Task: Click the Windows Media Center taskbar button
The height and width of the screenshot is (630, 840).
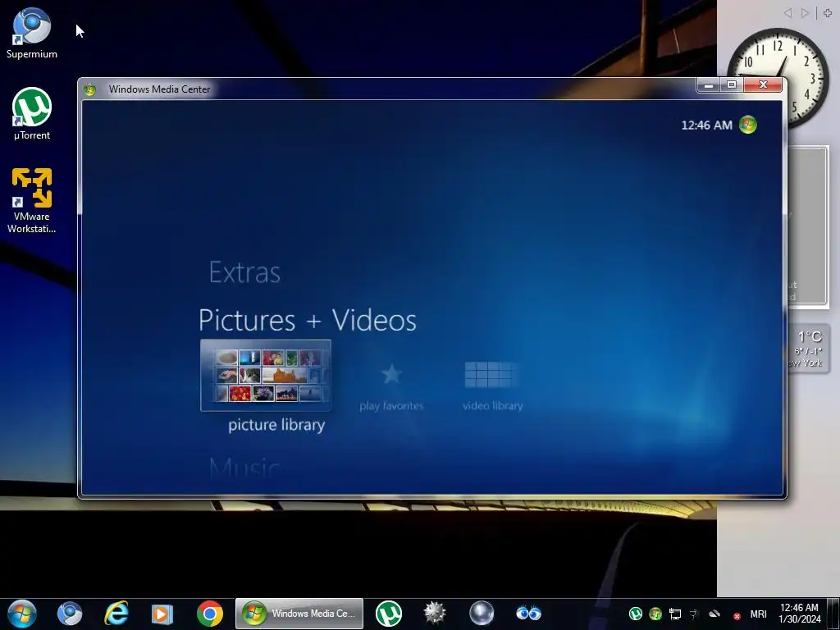Action: click(299, 614)
